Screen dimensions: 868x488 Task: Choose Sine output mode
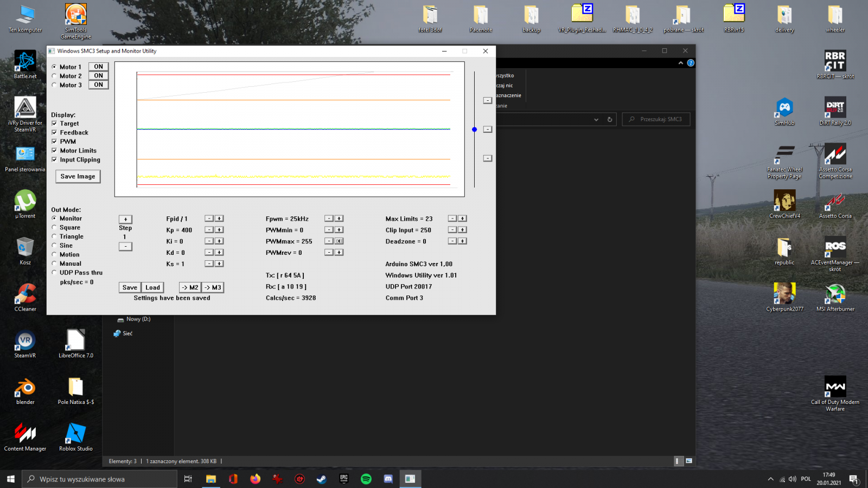click(54, 246)
